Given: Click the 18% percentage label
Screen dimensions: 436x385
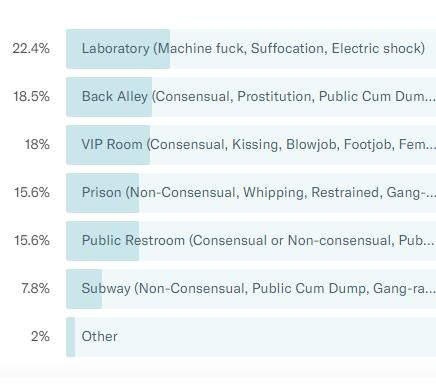Looking at the screenshot, I should coord(37,145).
